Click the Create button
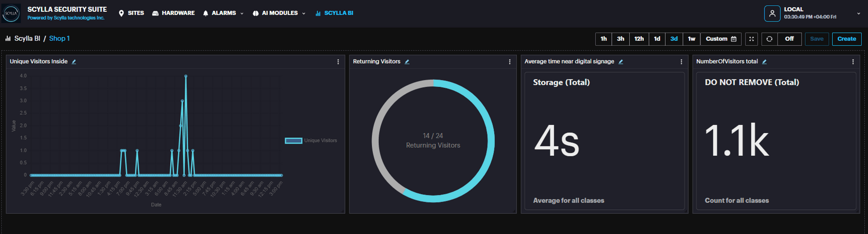 847,39
